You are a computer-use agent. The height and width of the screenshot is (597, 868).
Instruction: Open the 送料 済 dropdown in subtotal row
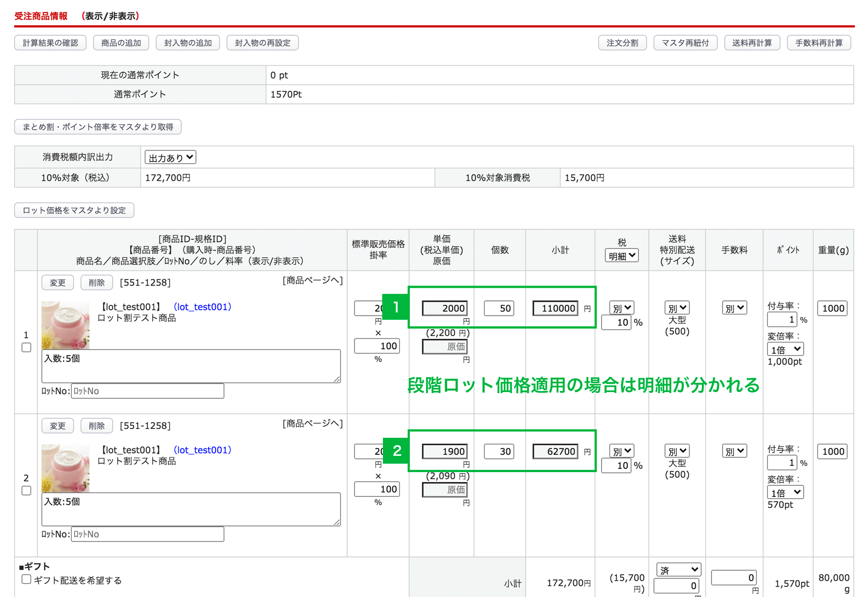pos(678,570)
